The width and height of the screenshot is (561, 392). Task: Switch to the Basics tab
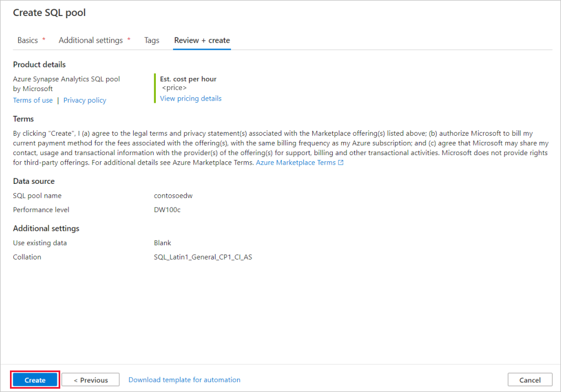[28, 40]
